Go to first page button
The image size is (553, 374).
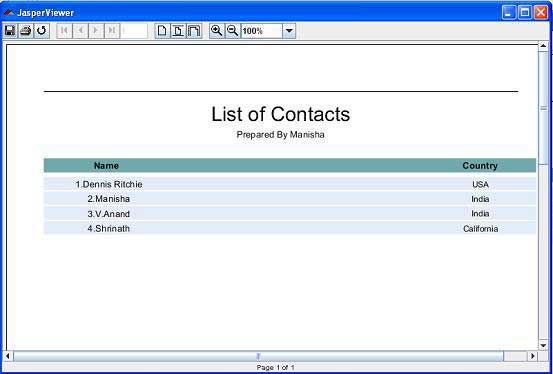(65, 31)
